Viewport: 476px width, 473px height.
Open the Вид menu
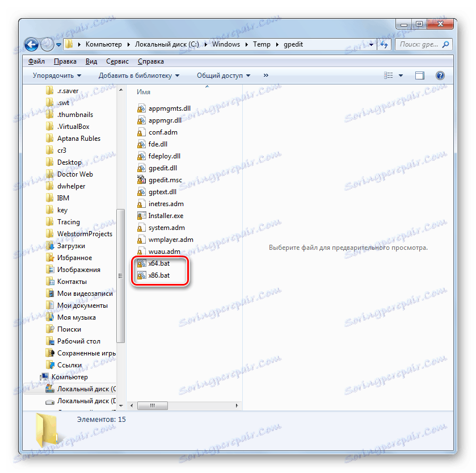[x=91, y=61]
